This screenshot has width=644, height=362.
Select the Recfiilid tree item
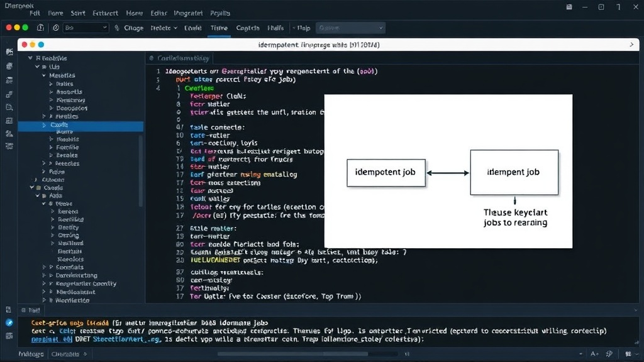(70, 219)
